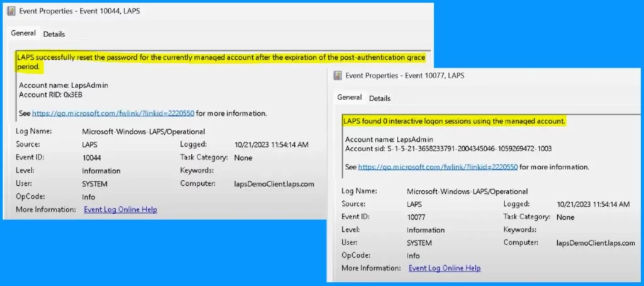Open Details tab in Event 10077 window
Image resolution: width=644 pixels, height=286 pixels.
380,98
